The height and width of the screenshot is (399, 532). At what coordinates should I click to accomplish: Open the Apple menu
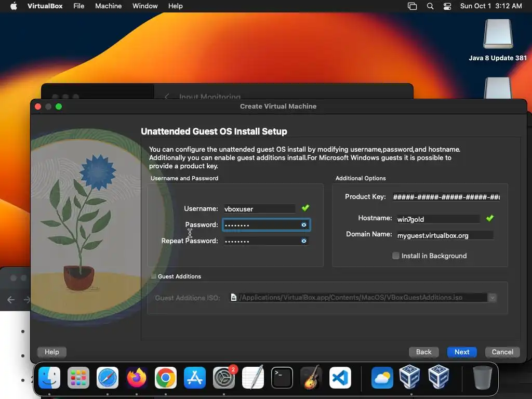tap(14, 6)
